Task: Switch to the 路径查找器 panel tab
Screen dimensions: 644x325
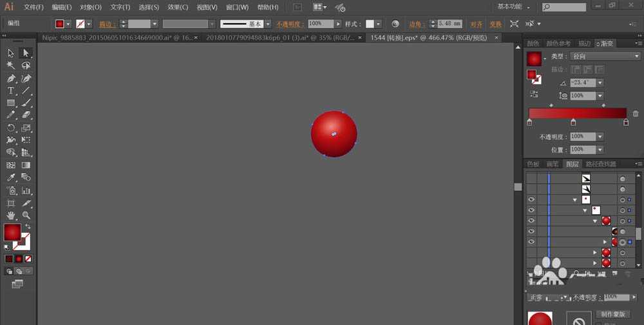Action: pos(601,164)
